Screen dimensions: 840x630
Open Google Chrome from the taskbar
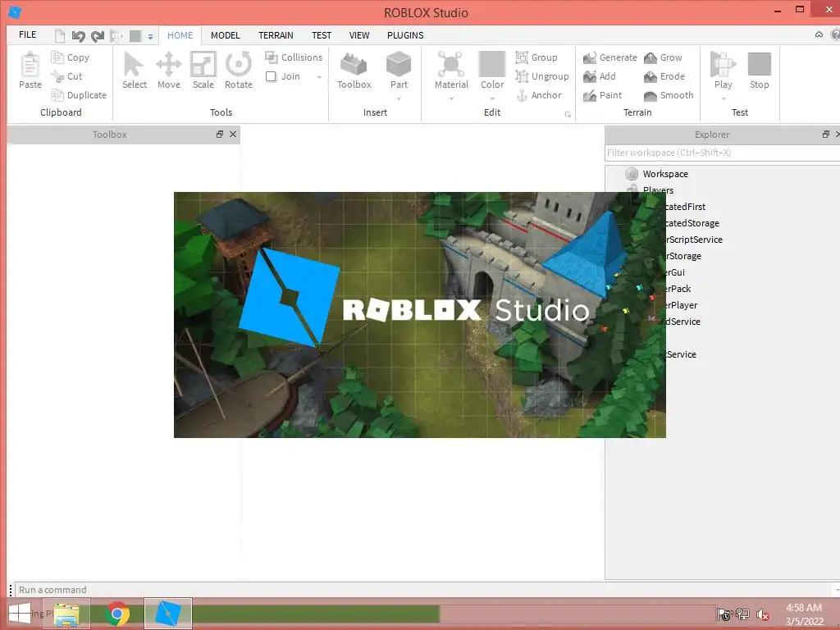(116, 614)
